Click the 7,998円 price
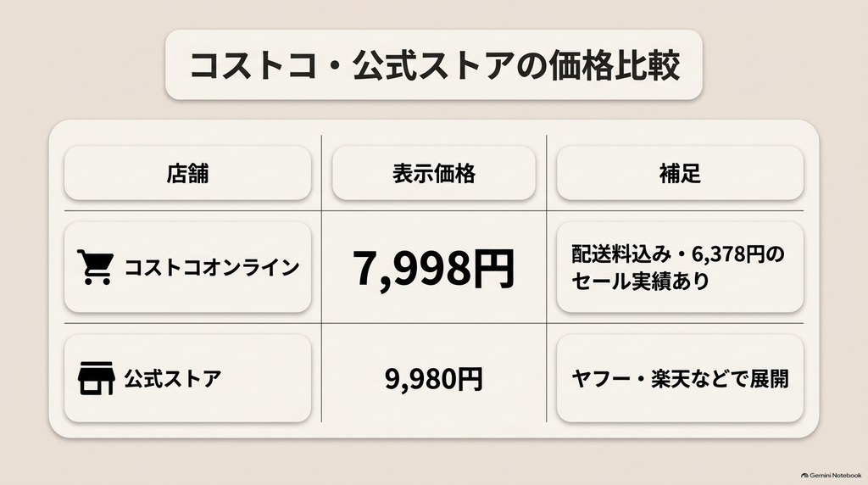The width and height of the screenshot is (868, 485). pyautogui.click(x=434, y=268)
